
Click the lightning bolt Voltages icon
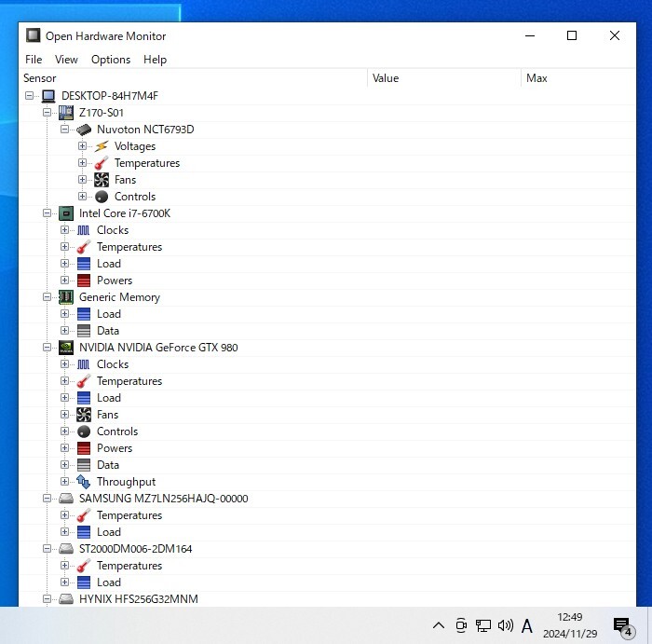[x=102, y=146]
